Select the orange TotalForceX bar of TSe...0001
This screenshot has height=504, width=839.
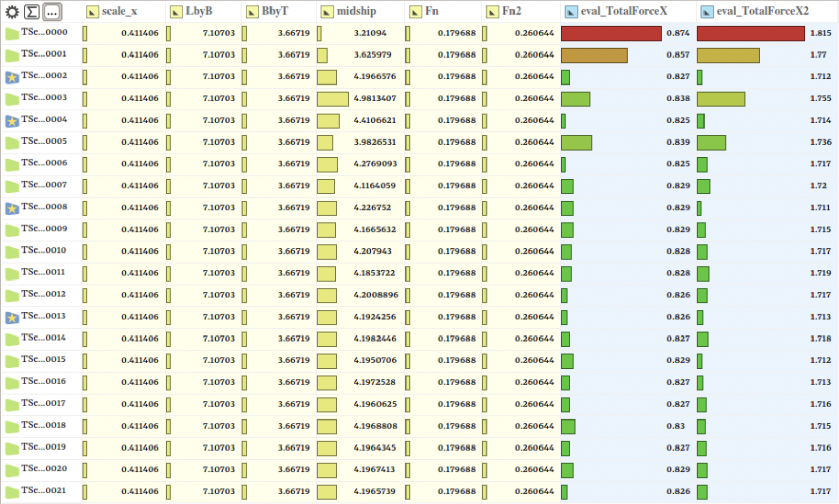point(594,55)
